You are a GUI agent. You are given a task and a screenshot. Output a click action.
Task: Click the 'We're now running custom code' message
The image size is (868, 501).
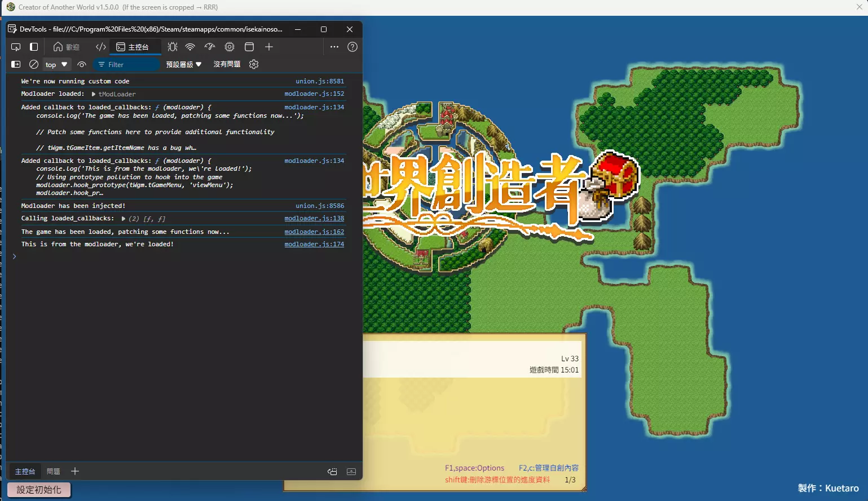[75, 81]
